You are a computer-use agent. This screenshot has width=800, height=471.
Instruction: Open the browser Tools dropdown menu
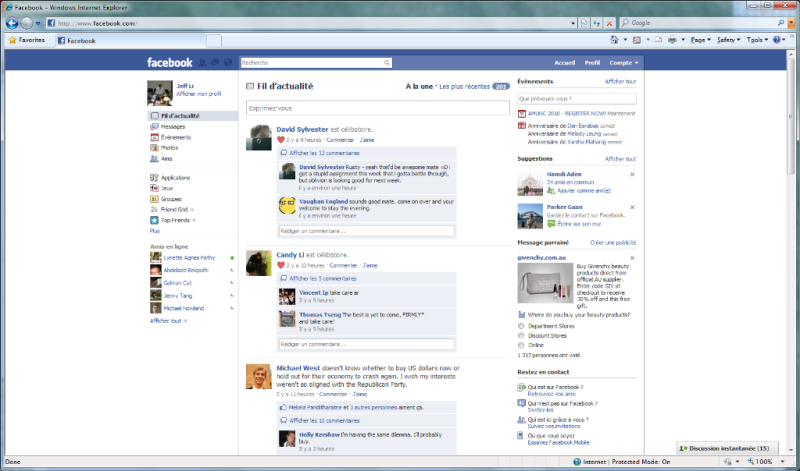pos(756,41)
